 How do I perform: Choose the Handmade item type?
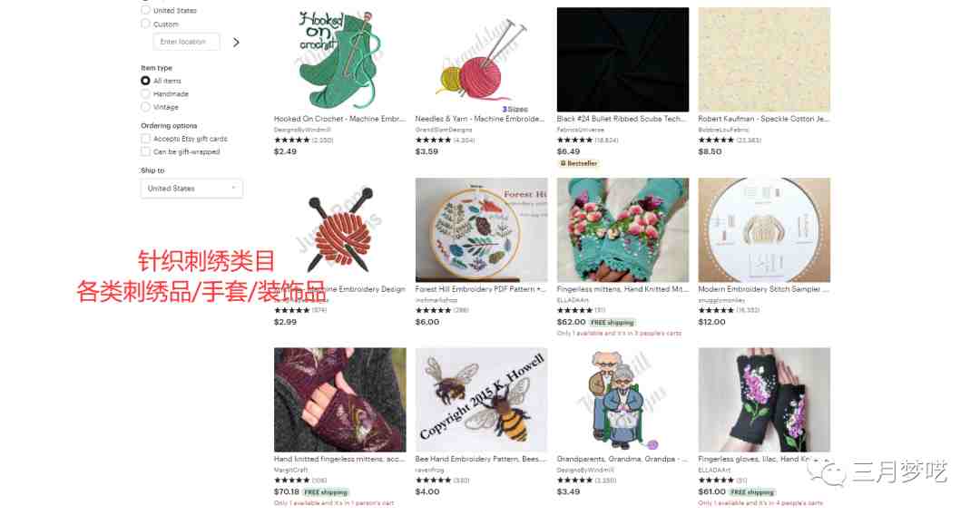coord(145,93)
